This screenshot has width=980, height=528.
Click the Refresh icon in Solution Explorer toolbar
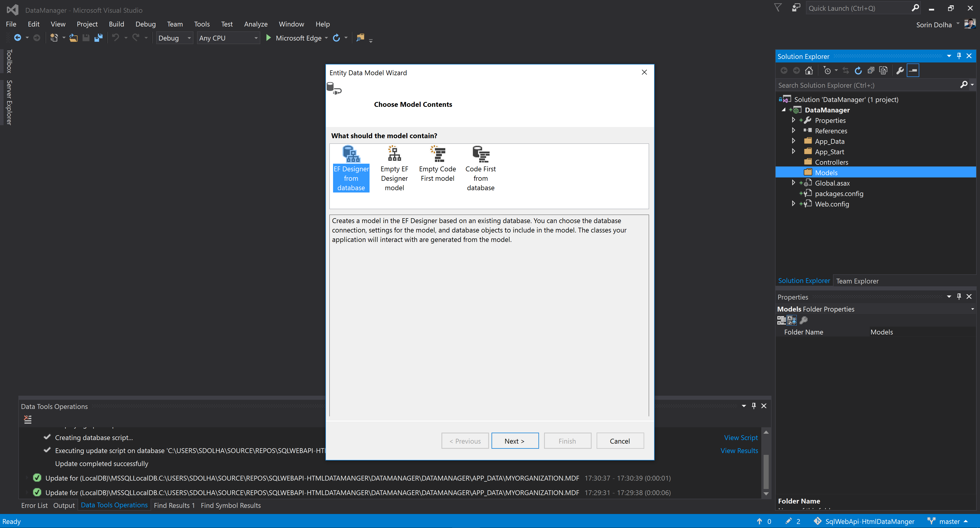click(858, 71)
